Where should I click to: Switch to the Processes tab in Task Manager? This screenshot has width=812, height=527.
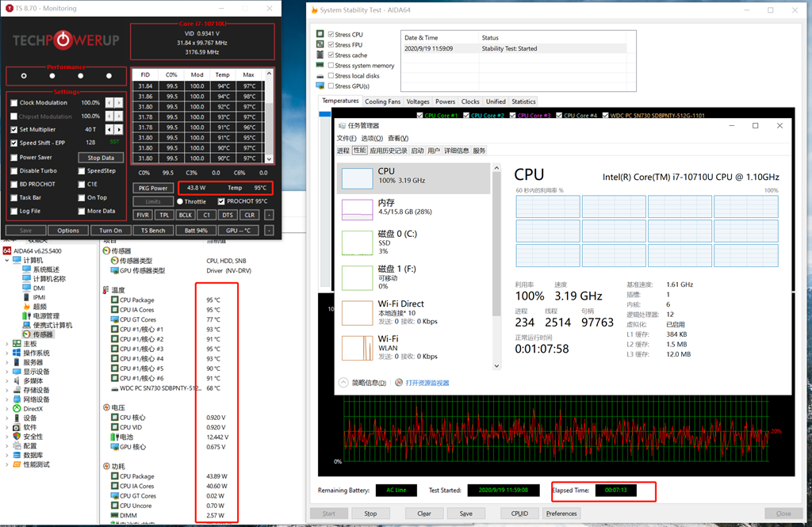click(x=343, y=151)
